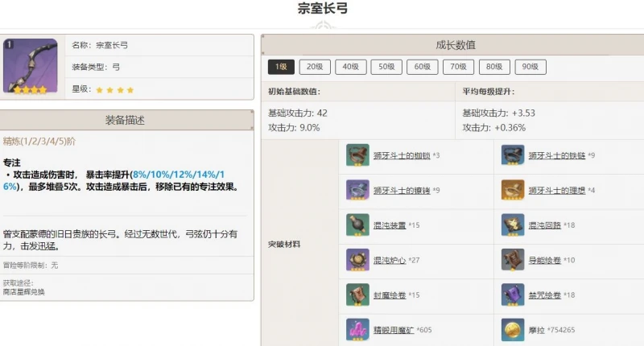This screenshot has width=644, height=346.
Task: Click the 狮牙斗士的枷锁 material icon
Action: pyautogui.click(x=357, y=154)
